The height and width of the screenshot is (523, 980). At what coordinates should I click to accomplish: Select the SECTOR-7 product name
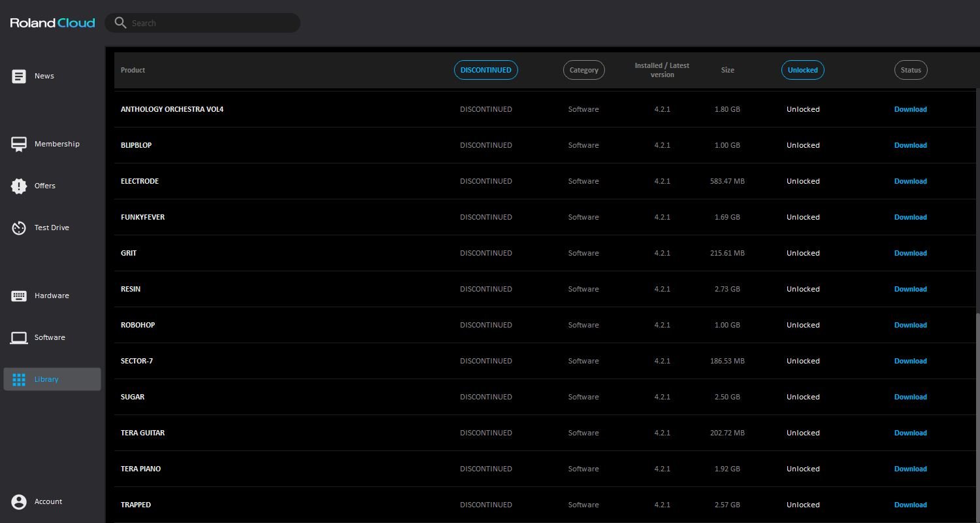click(x=137, y=361)
